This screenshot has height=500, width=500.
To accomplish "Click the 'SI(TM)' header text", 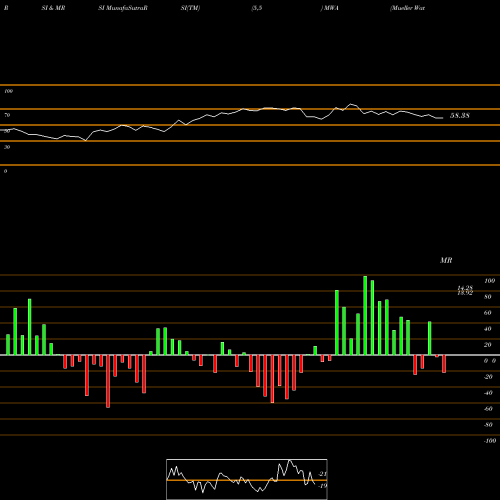I will pos(190,8).
